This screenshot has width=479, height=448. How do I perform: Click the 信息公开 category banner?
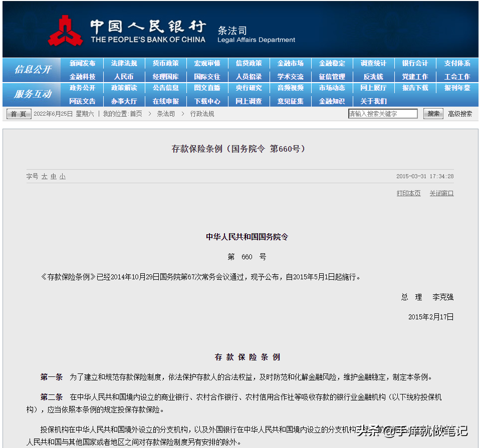[x=33, y=70]
